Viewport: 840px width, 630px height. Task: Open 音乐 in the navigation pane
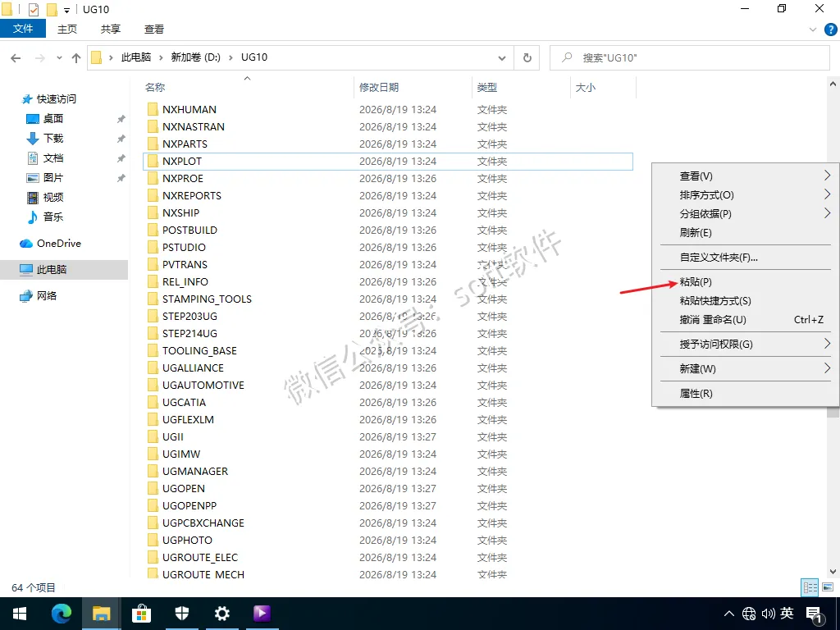tap(53, 217)
